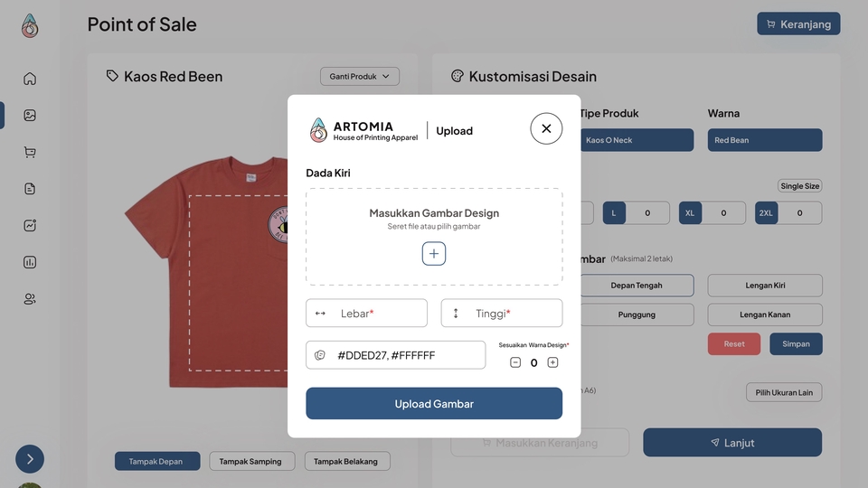This screenshot has height=488, width=868.
Task: Expand the sidebar with arrow button
Action: (30, 459)
